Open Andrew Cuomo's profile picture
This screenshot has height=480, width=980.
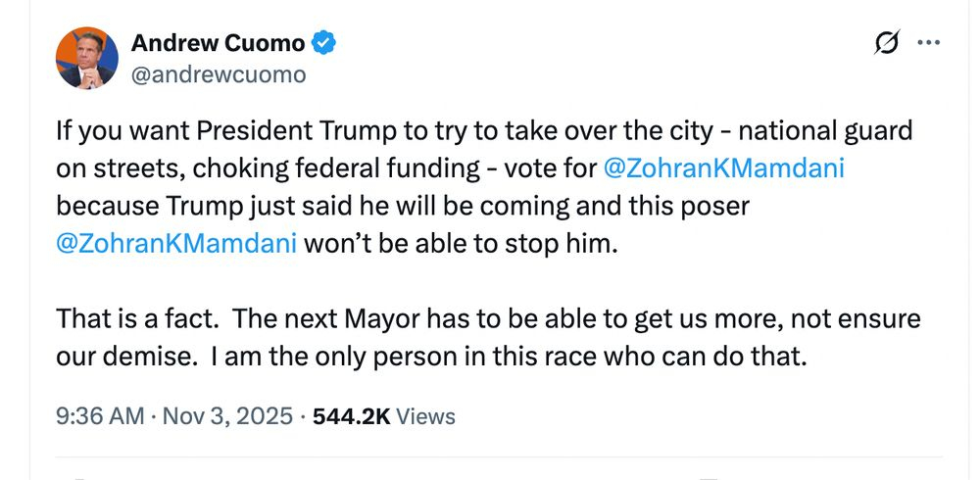[87, 59]
